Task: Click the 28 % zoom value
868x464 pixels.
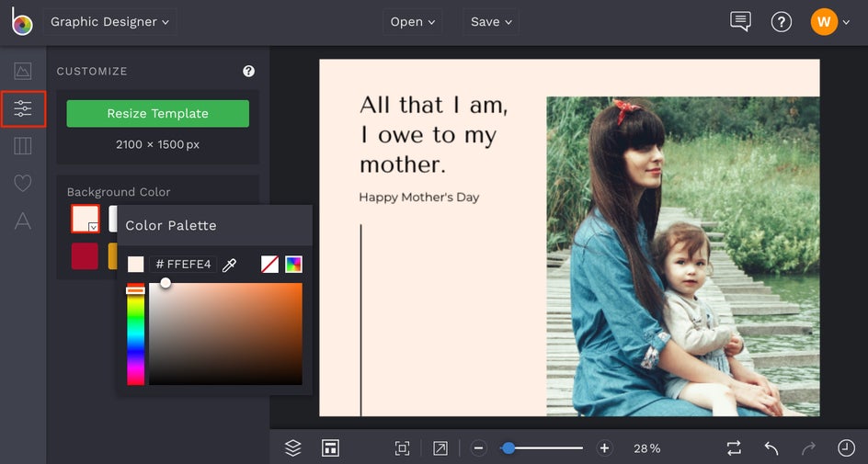Action: pos(647,448)
